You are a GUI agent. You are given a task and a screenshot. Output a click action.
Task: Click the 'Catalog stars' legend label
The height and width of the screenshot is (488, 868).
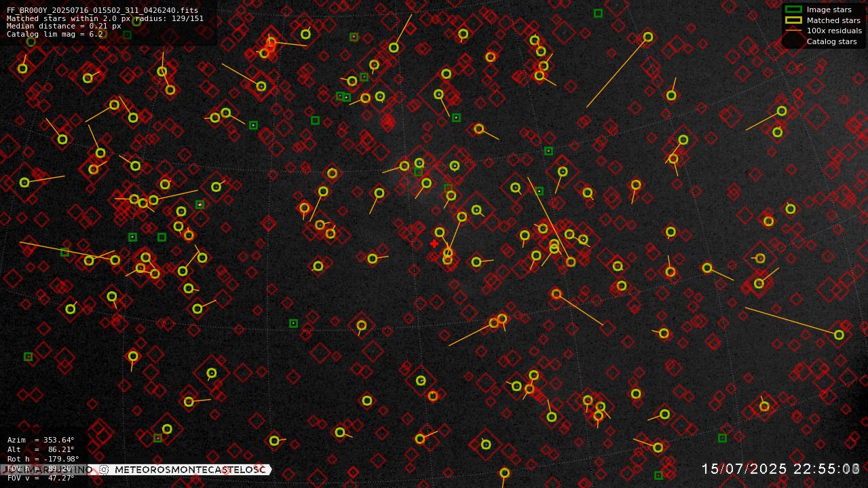(x=831, y=41)
